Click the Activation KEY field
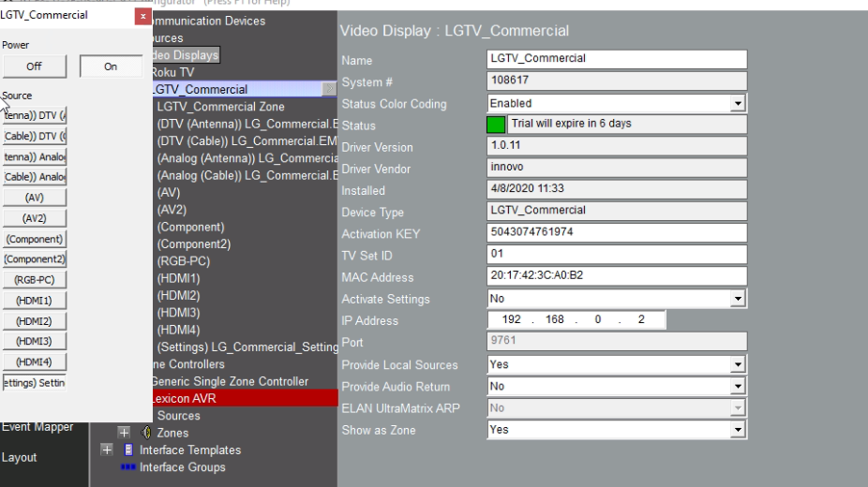Screen dimensions: 868x487 click(617, 232)
